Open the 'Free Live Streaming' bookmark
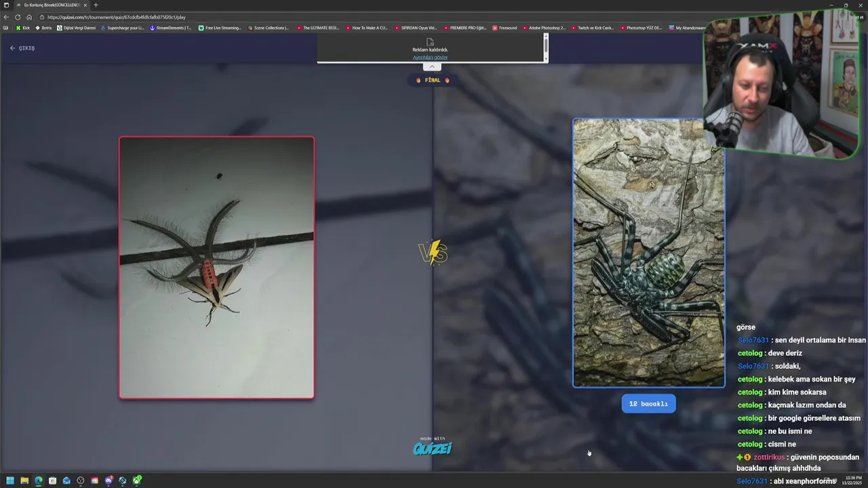The height and width of the screenshot is (488, 868). pos(220,28)
